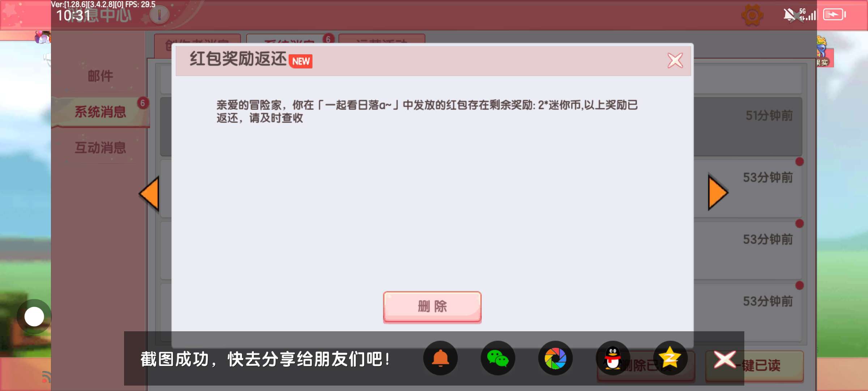Tap the muted notification bell status icon
The height and width of the screenshot is (391, 868).
[x=789, y=15]
